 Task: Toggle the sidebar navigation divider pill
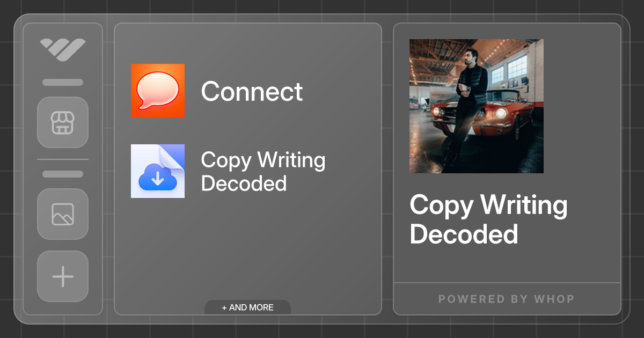coord(63,173)
